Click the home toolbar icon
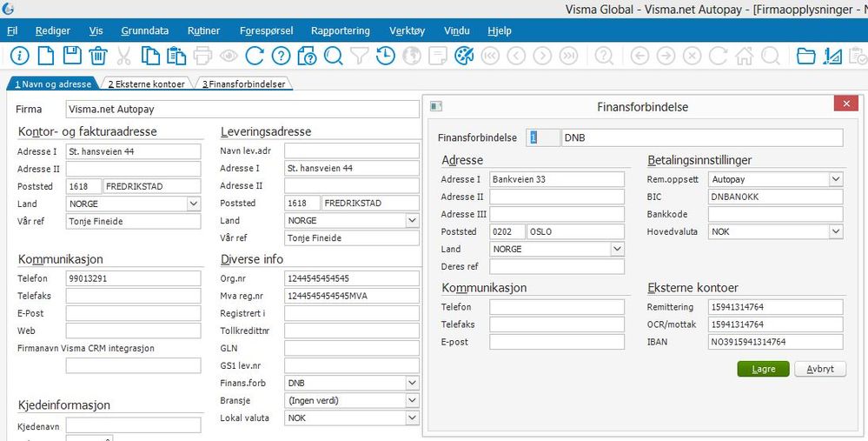 point(744,56)
